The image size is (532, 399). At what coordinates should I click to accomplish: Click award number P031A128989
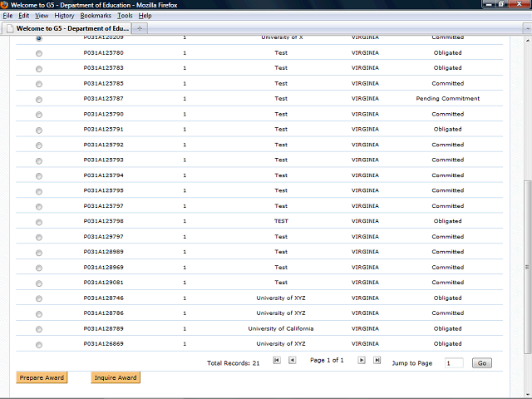(103, 252)
